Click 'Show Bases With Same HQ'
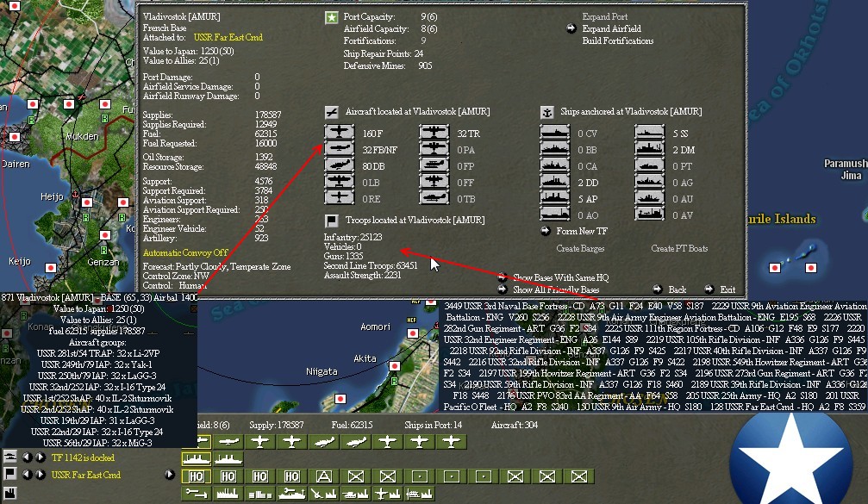Viewport: 868px width, 504px height. 561,277
